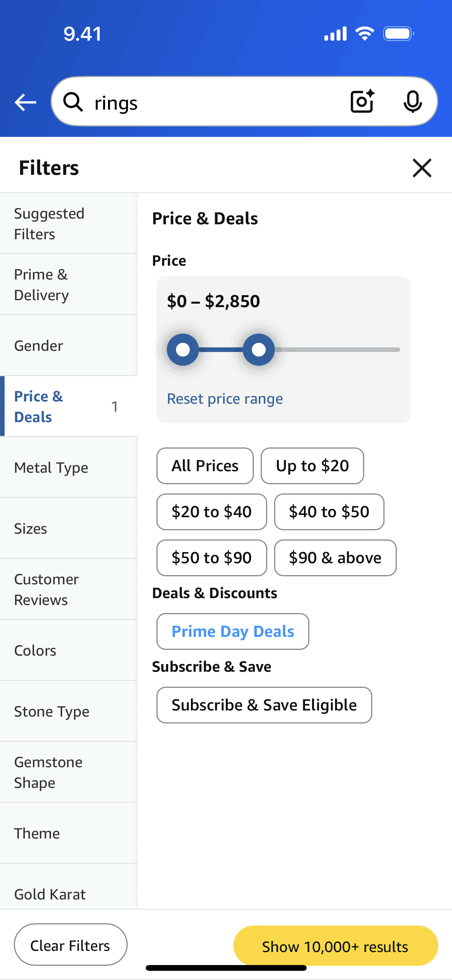
Task: Select the $90 & above price chip
Action: [x=335, y=558]
